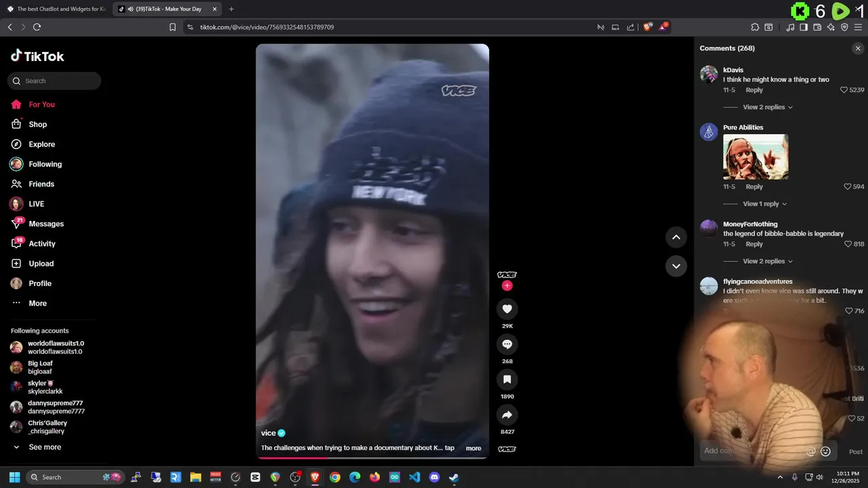Go to next video with down arrow
This screenshot has height=488, width=868.
pos(676,266)
